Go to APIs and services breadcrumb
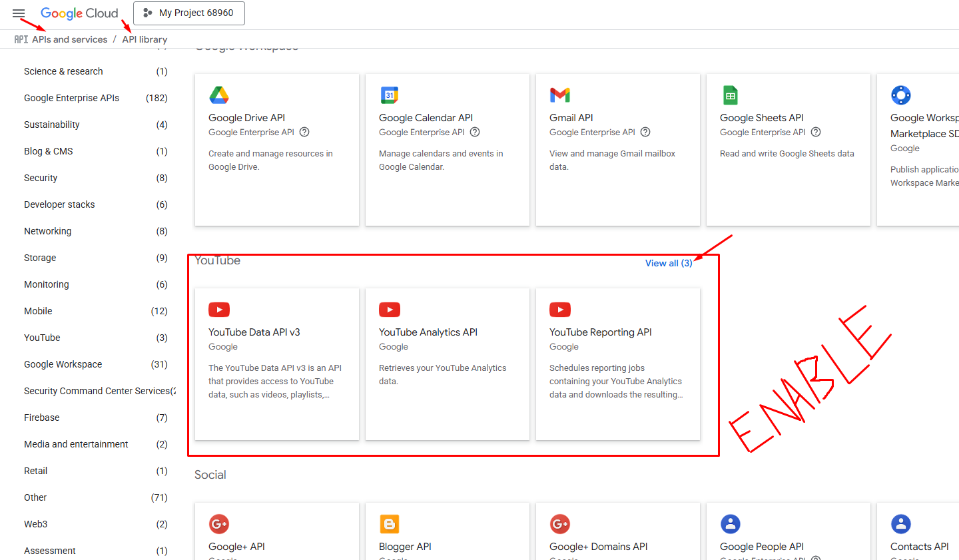The image size is (959, 560). (x=69, y=39)
